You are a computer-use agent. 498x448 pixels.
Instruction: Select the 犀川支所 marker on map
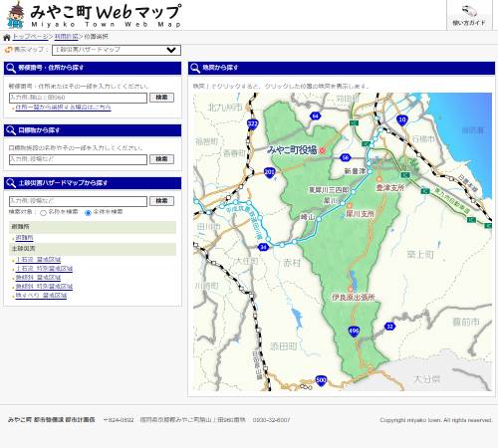point(350,206)
